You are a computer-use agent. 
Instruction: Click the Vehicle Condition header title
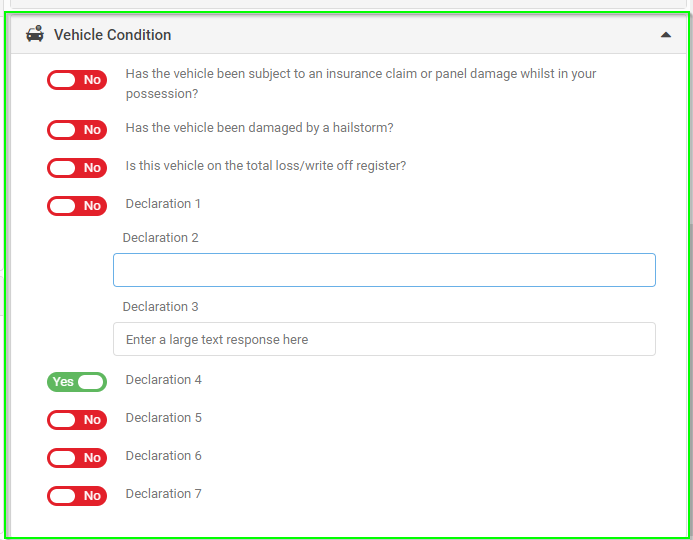(112, 35)
